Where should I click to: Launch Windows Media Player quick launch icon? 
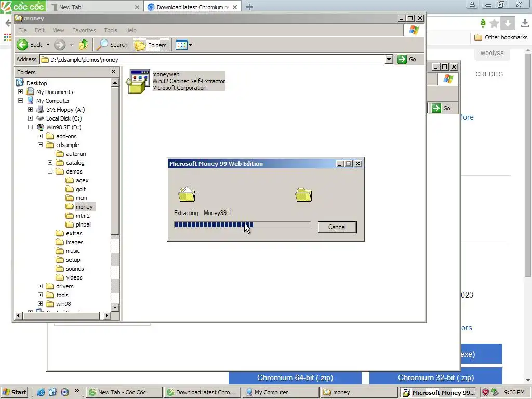64,392
